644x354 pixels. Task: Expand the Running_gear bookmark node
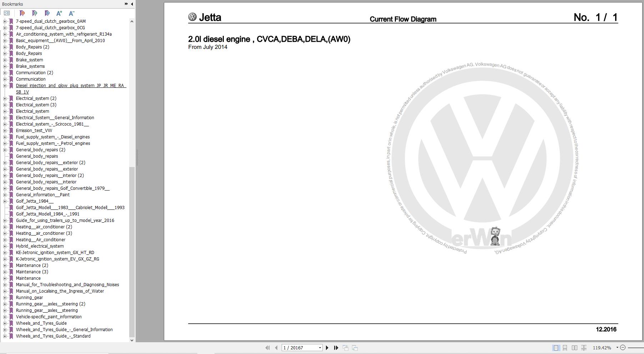point(5,298)
